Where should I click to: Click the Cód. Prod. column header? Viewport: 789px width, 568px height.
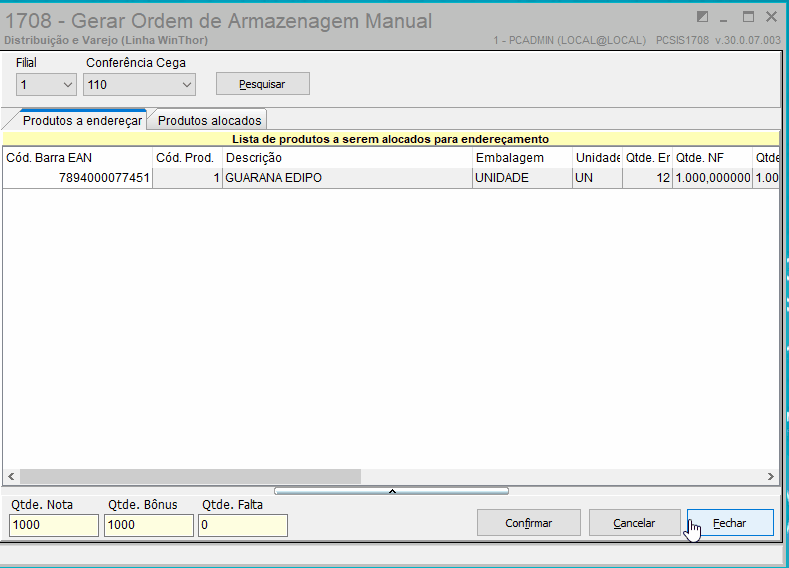(x=187, y=158)
